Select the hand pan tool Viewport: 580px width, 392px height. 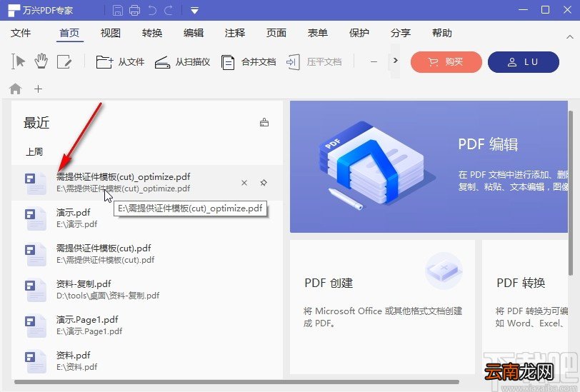click(x=41, y=61)
